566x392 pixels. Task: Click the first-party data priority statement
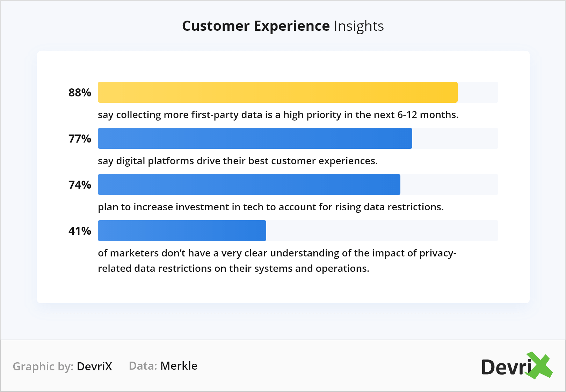pyautogui.click(x=278, y=115)
